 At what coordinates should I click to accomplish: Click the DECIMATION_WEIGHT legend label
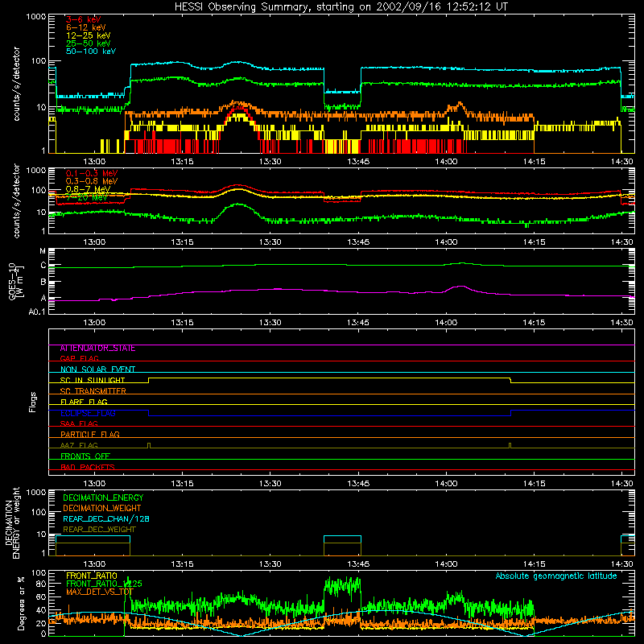[x=102, y=508]
